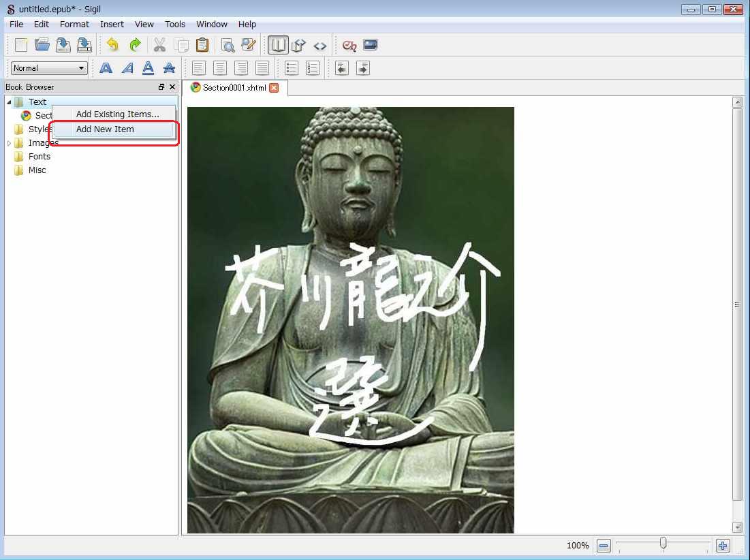This screenshot has width=750, height=560.
Task: Select Add Existing Items... menu entry
Action: pos(117,114)
